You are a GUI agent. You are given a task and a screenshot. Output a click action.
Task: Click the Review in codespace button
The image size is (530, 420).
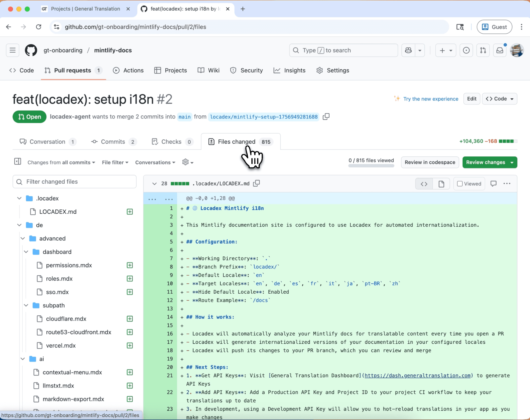click(x=430, y=162)
